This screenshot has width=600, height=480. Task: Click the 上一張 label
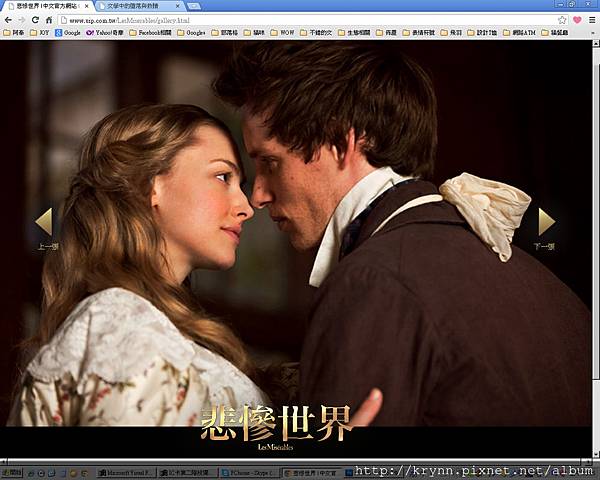click(48, 247)
